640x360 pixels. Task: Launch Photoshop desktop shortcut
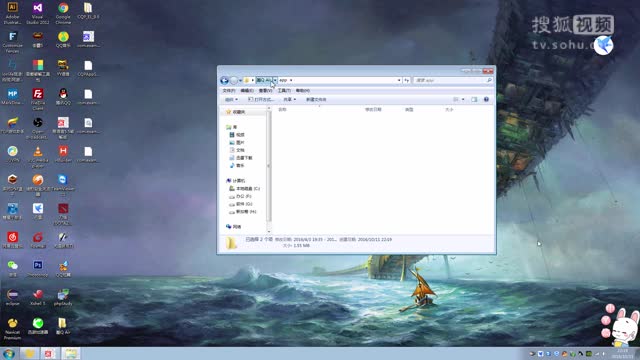click(38, 269)
